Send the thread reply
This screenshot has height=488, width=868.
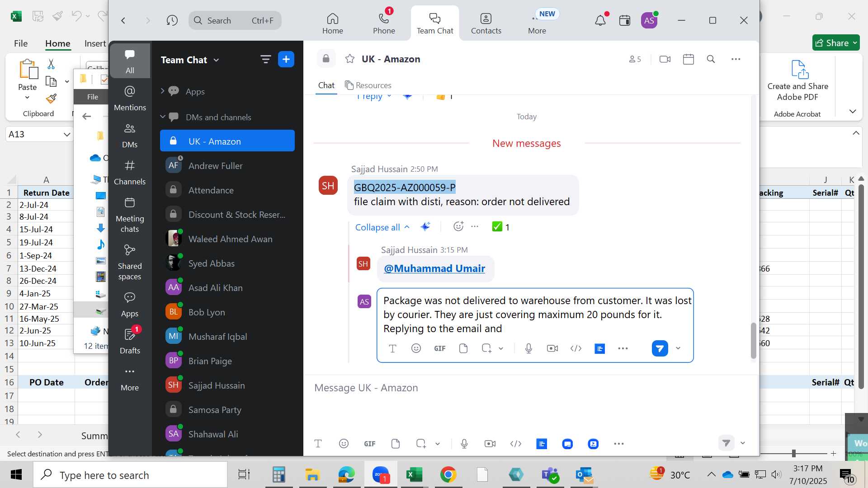[660, 348]
